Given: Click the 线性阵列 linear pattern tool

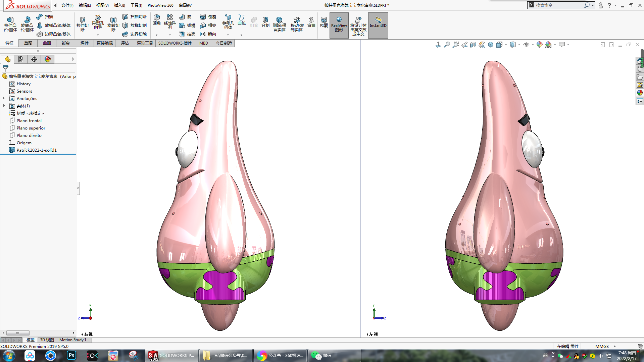Looking at the screenshot, I should (x=170, y=22).
